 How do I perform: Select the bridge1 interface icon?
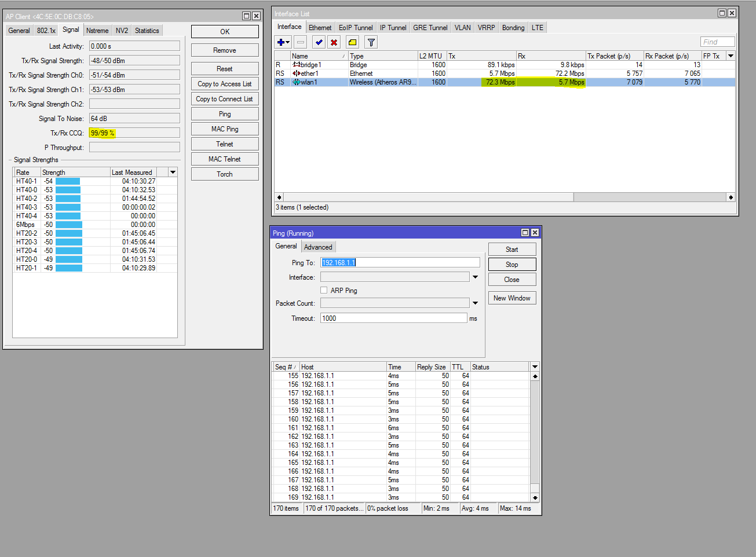click(296, 65)
